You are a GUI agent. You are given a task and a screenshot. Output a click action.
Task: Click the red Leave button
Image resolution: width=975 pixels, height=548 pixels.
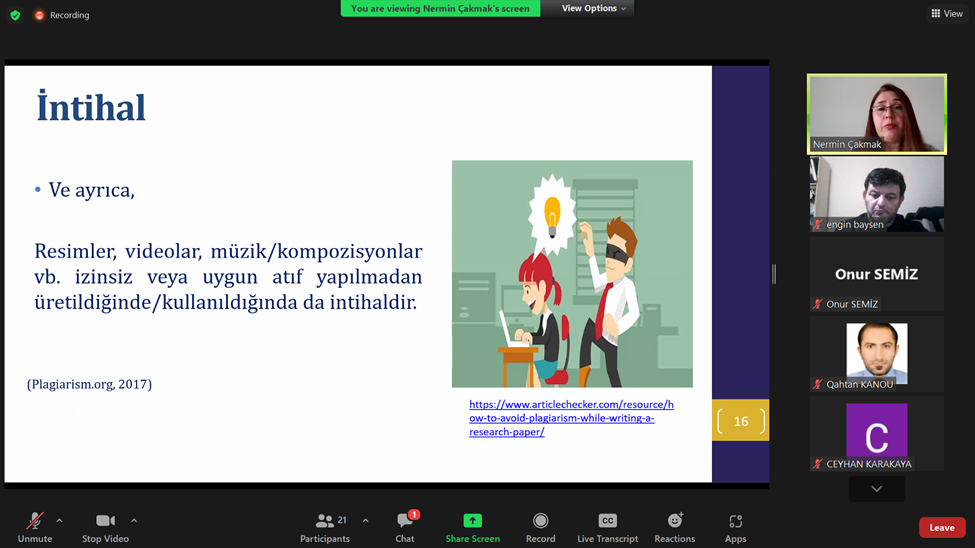tap(942, 527)
